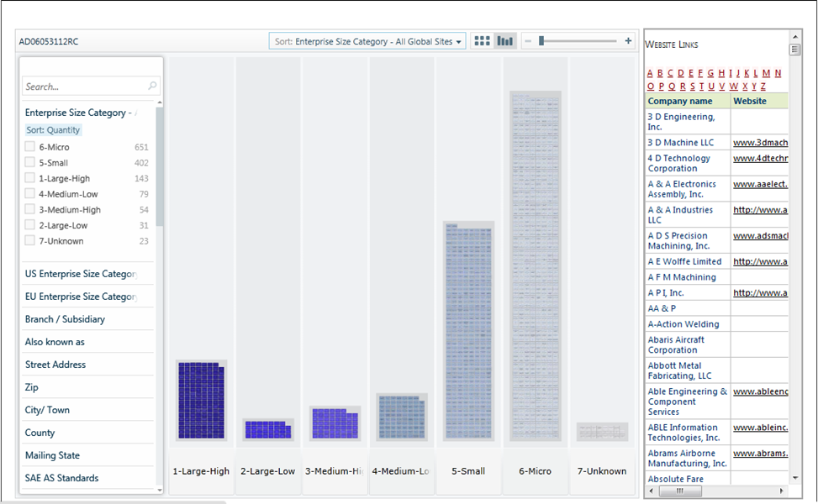The height and width of the screenshot is (504, 818).
Task: Click the zoom out minus icon
Action: 528,41
